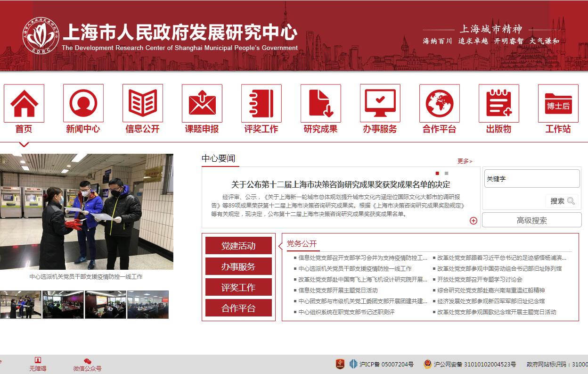Click the home house icon
Viewport: 588px width, 374px height.
[24, 103]
